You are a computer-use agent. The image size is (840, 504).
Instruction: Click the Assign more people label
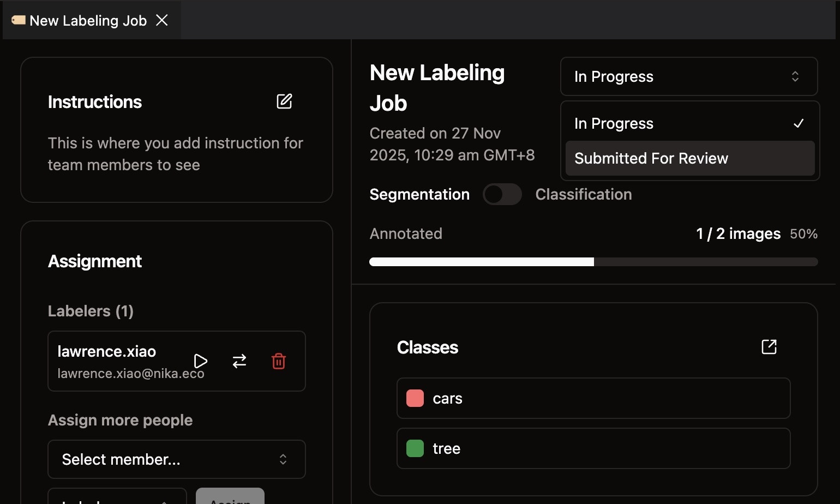coord(120,420)
